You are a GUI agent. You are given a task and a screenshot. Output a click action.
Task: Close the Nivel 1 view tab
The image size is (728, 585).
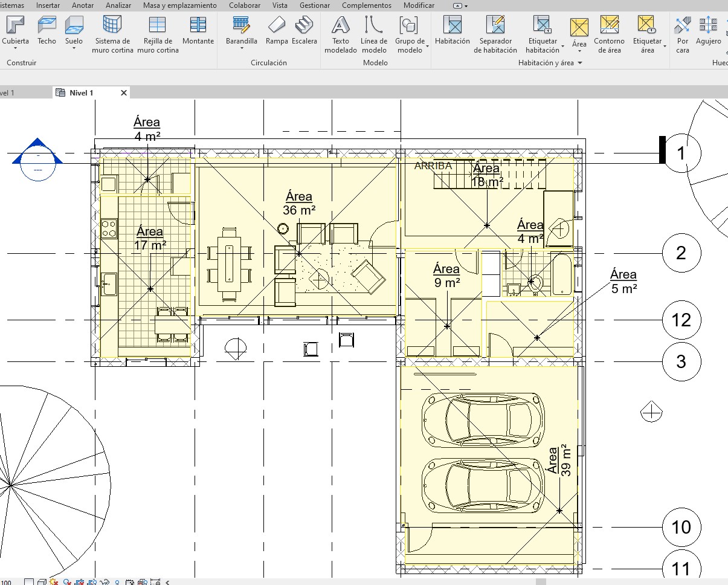coord(124,93)
